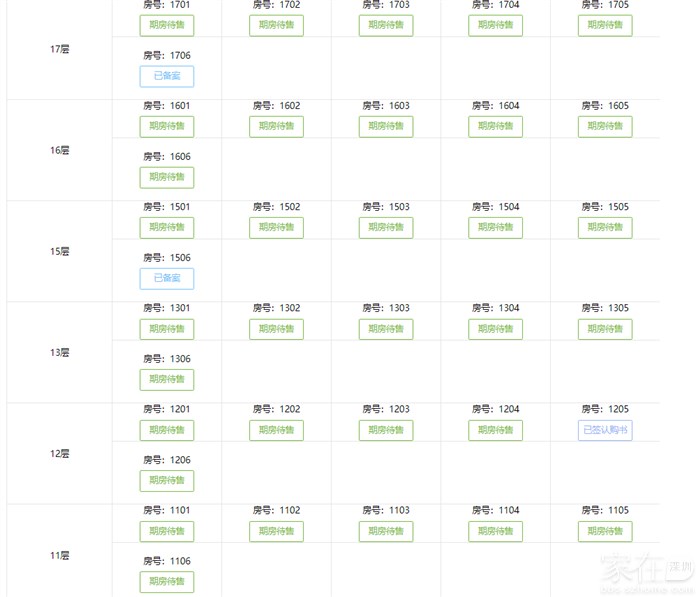The height and width of the screenshot is (597, 700).
Task: Click the 期房待售 button under room 1104
Action: pyautogui.click(x=495, y=531)
